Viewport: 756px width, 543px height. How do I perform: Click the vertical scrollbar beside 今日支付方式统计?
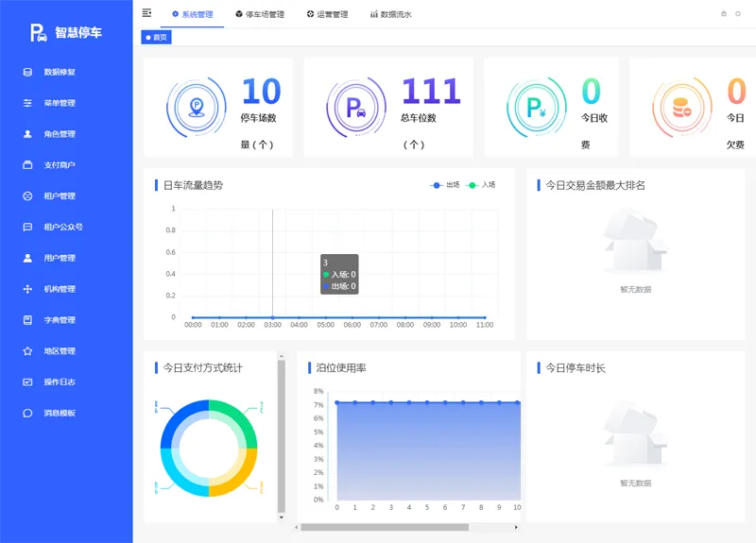[x=281, y=436]
